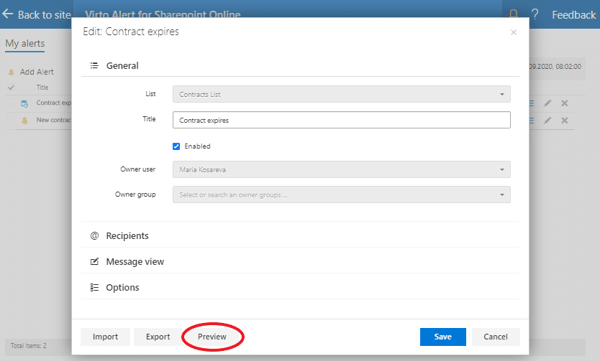The image size is (600, 361).
Task: Click the Message view edit icon
Action: click(x=94, y=262)
